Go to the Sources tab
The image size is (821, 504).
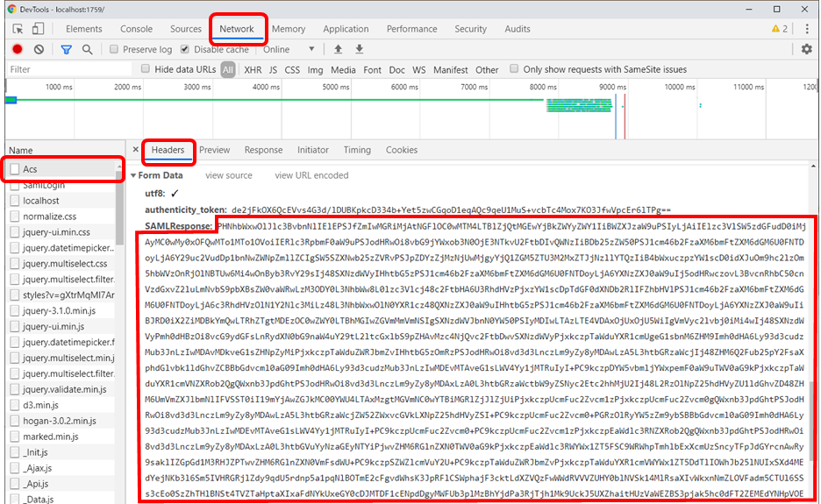coord(185,29)
